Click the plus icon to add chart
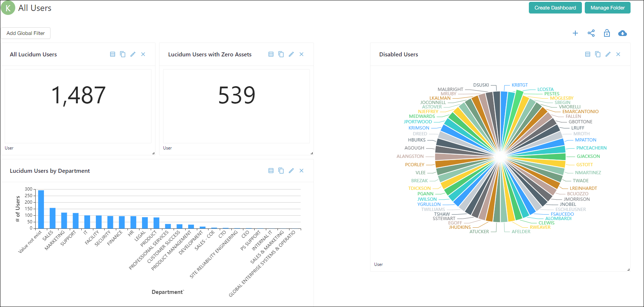The height and width of the screenshot is (307, 644). [575, 33]
